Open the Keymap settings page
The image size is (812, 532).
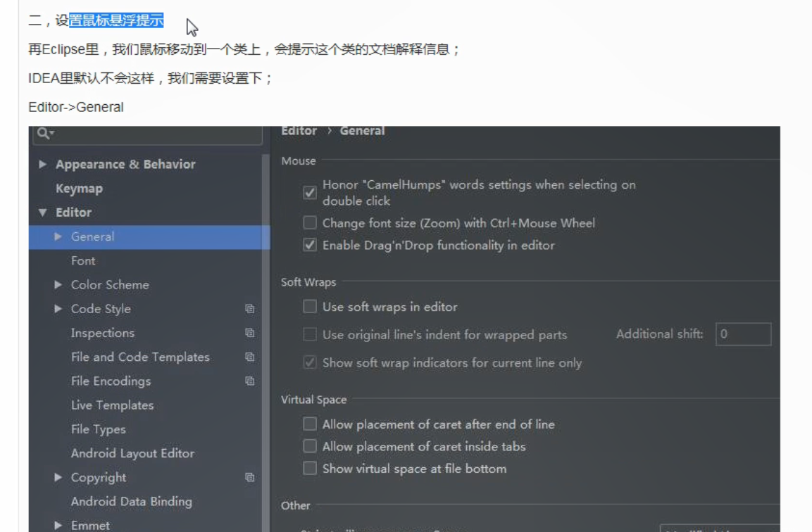point(81,188)
